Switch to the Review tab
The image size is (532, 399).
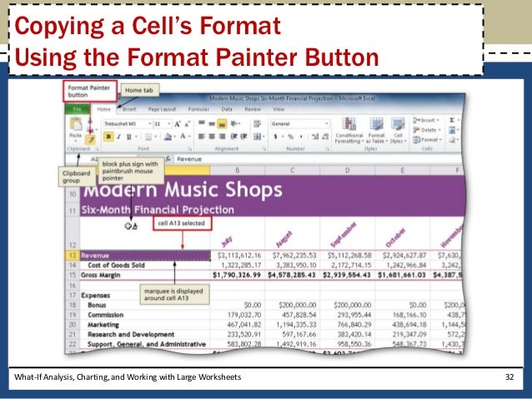(x=253, y=109)
